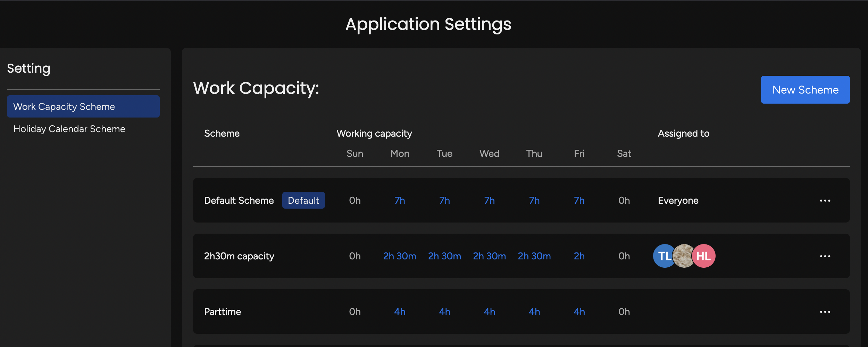Edit Friday 2h value in 2h30m capacity row

point(579,256)
